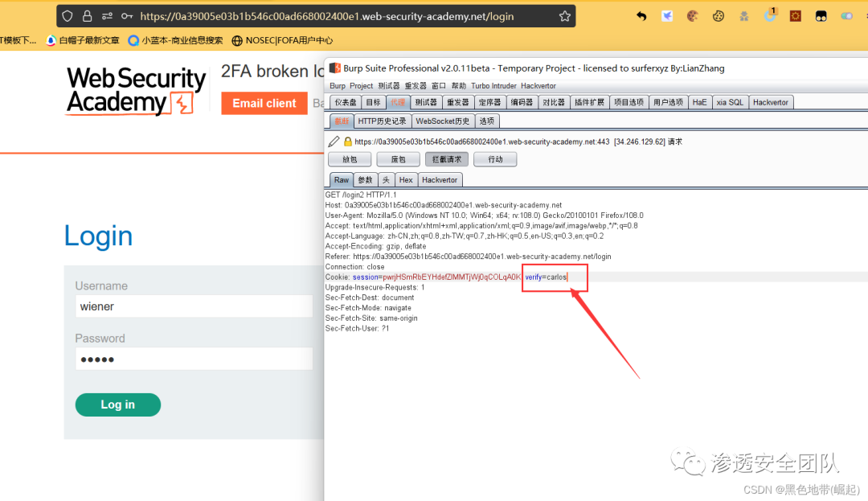Switch to the 编码器 tab
This screenshot has width=868, height=501.
tap(522, 102)
